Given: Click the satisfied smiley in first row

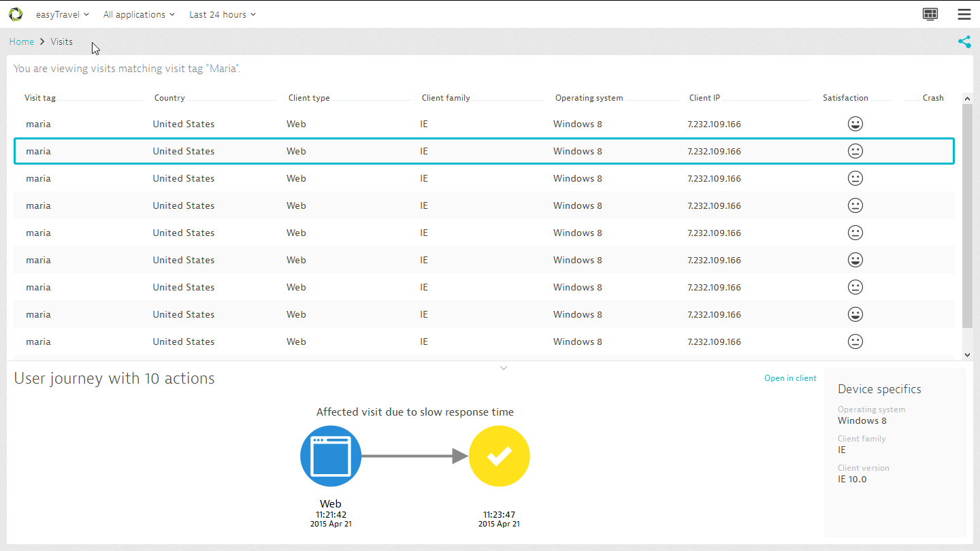Looking at the screenshot, I should tap(855, 124).
